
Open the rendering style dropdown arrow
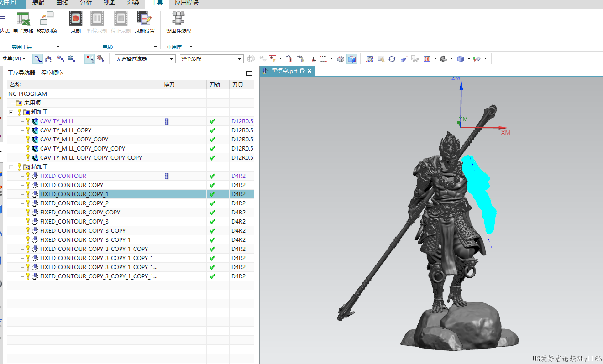[469, 59]
